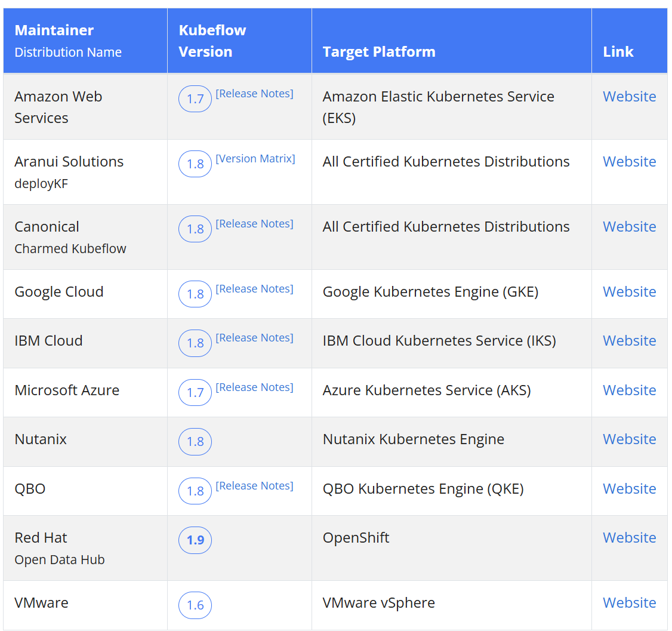Click the 1.8 badge for Aranui Solutions
Image resolution: width=672 pixels, height=631 pixels.
(195, 164)
